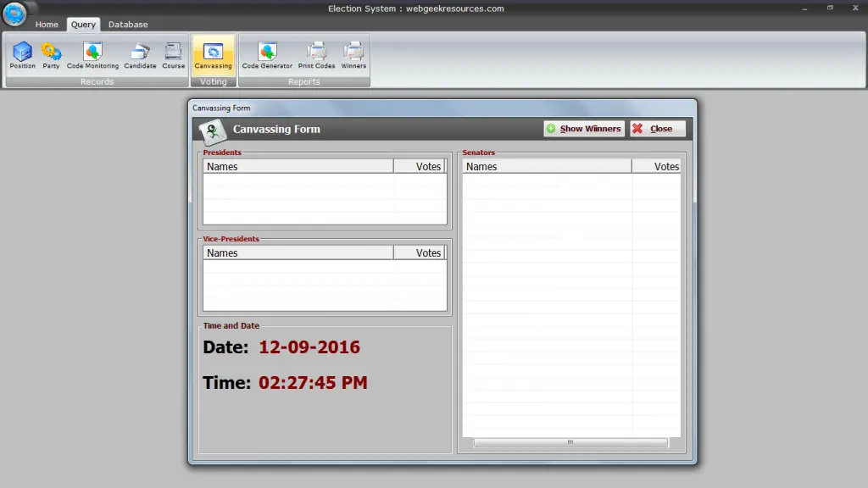Open the Party records icon
Image resolution: width=868 pixels, height=488 pixels.
[x=51, y=55]
